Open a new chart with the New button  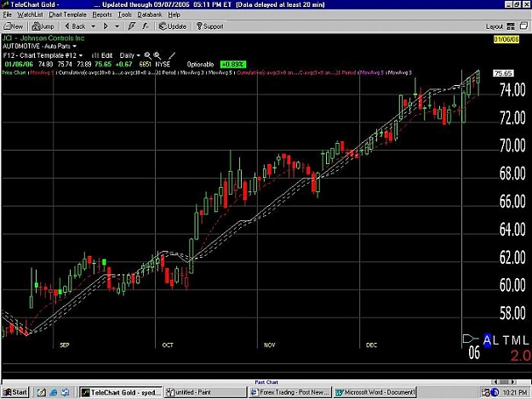tap(14, 26)
